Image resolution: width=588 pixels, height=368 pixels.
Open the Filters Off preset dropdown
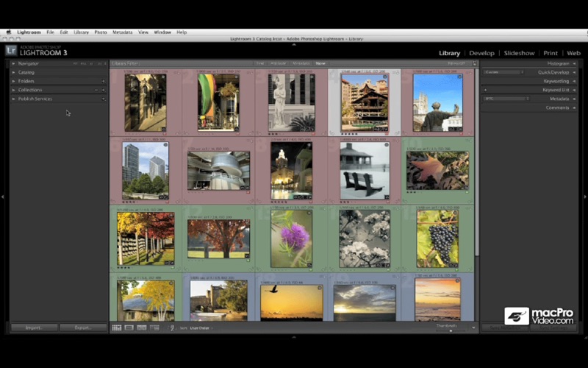(x=457, y=63)
